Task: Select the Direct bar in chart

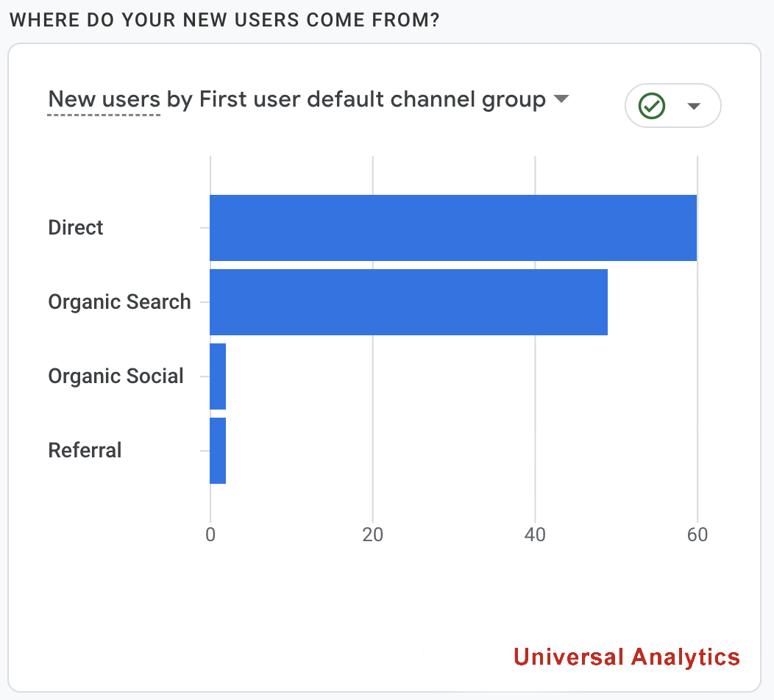Action: (452, 228)
